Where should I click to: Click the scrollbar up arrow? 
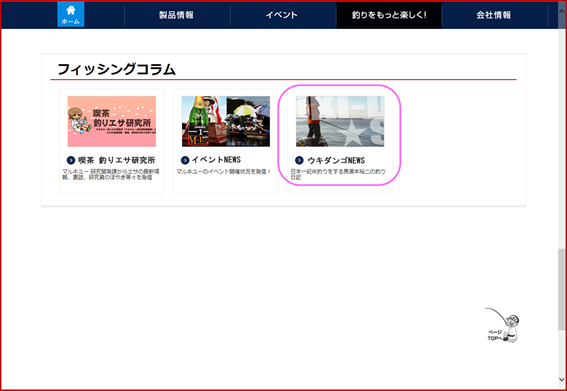point(562,11)
